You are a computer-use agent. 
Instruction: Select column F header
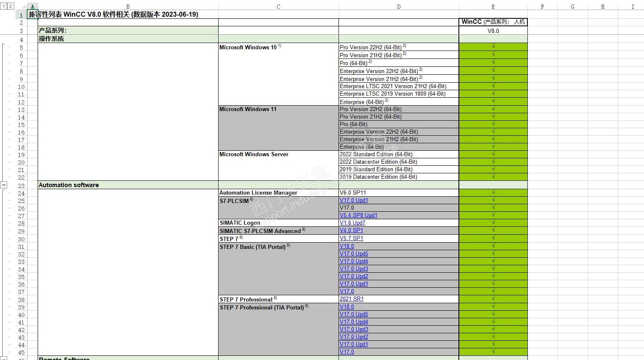coord(542,6)
